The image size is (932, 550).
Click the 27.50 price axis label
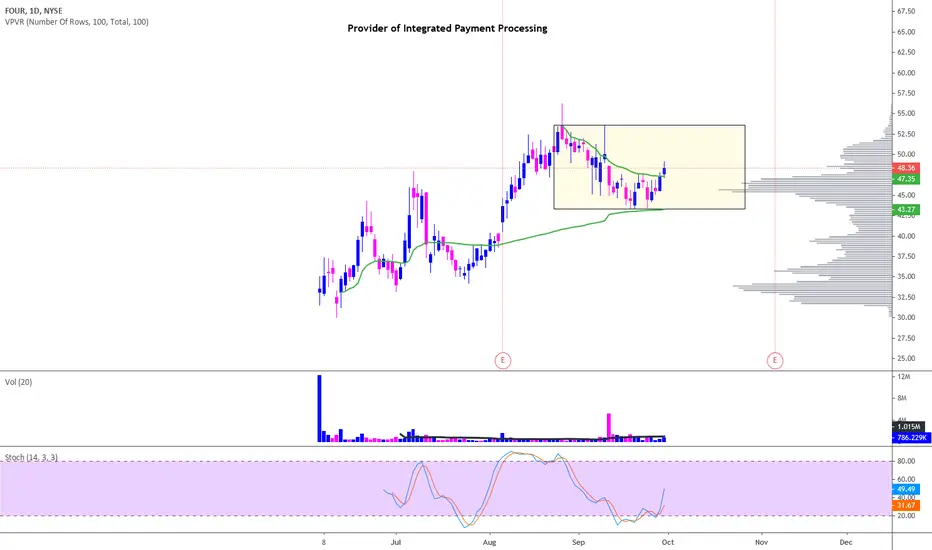click(906, 338)
